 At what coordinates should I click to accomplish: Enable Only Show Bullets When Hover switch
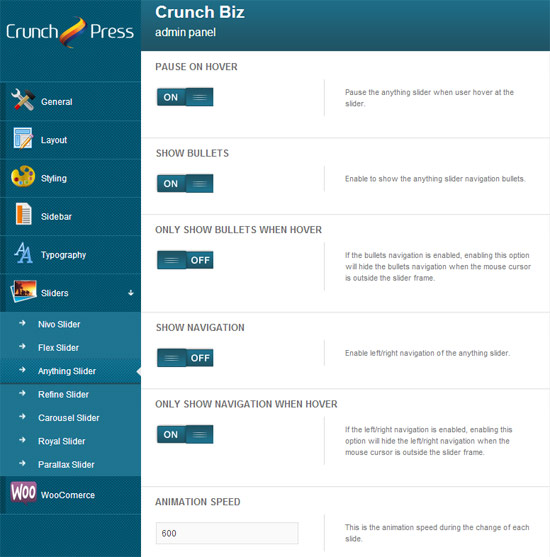185,260
